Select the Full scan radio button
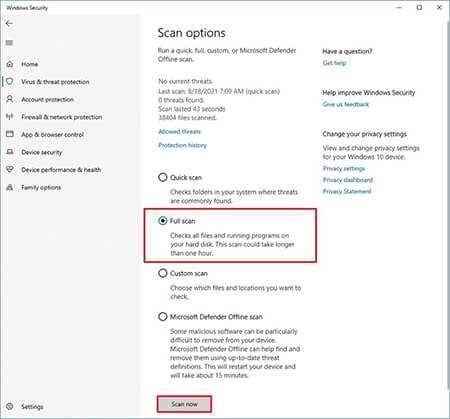Viewport: 450px width, 419px height. [163, 221]
